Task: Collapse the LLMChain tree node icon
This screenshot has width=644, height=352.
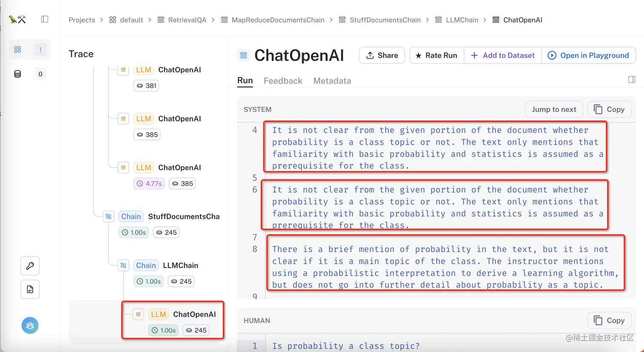Action: 124,266
